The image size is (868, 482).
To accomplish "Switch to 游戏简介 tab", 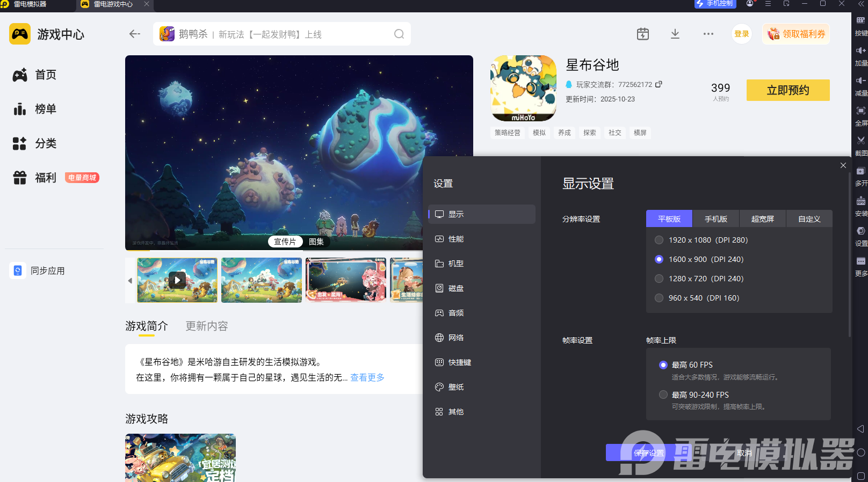I will click(147, 326).
